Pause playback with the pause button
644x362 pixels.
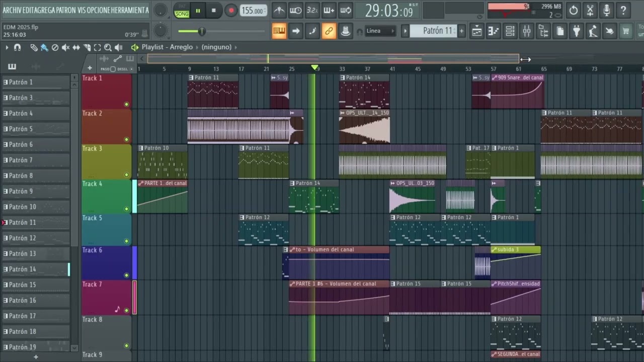(x=198, y=10)
